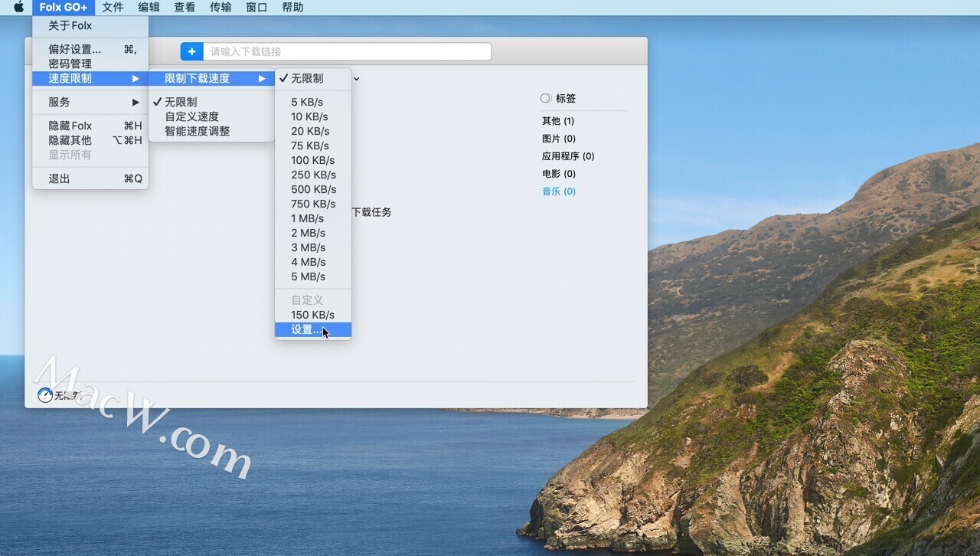
Task: Open the Apple menu
Action: (18, 8)
